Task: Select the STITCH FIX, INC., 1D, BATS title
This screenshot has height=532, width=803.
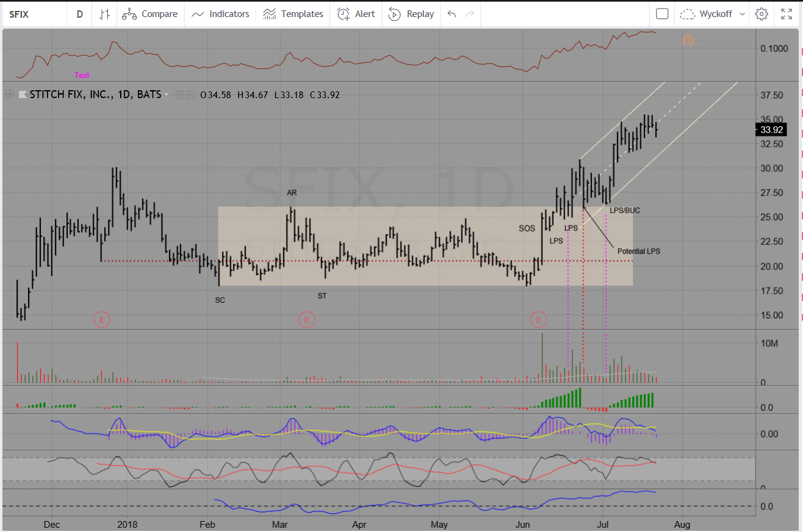Action: (96, 94)
